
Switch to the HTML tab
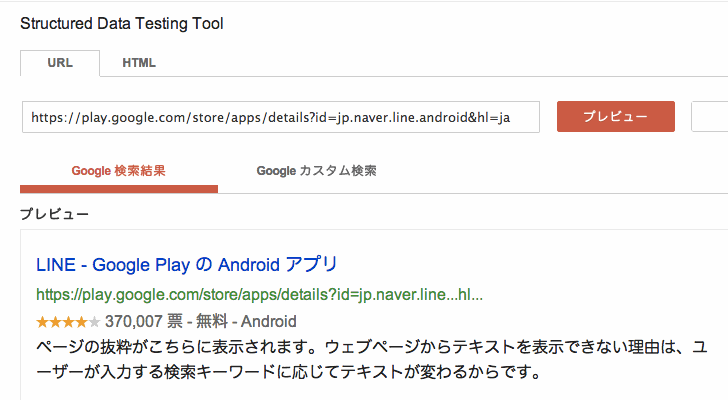[139, 63]
